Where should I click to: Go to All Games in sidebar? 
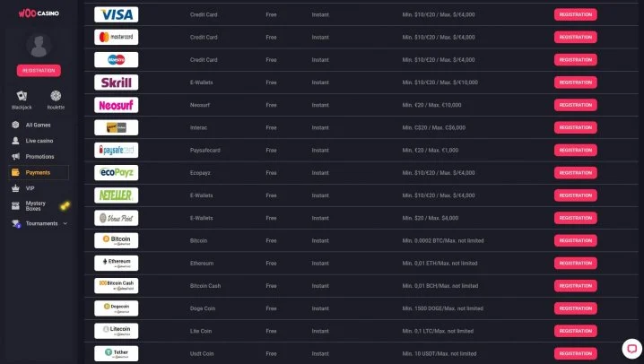[x=38, y=125]
